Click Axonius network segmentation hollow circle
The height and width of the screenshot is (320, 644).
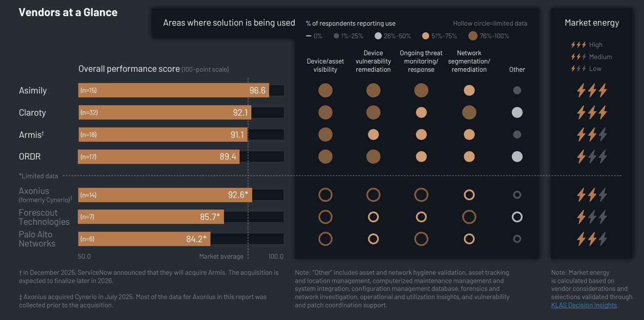pyautogui.click(x=469, y=195)
